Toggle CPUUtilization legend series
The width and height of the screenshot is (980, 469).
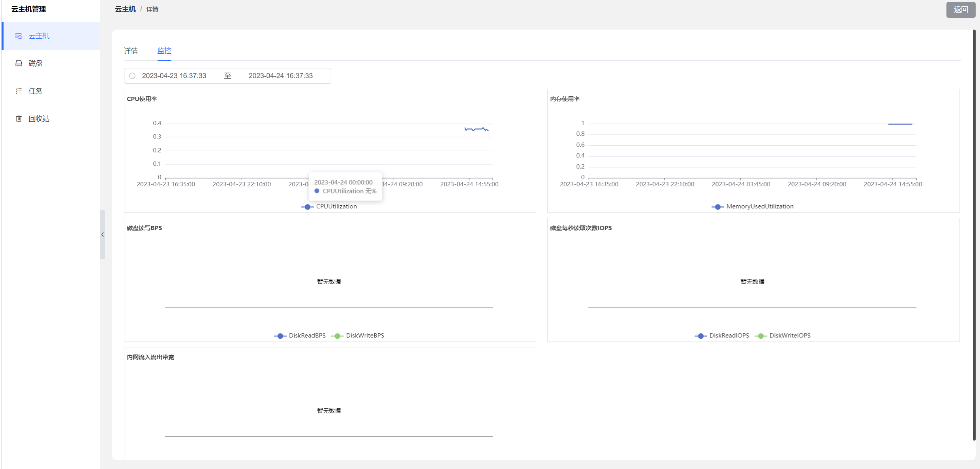click(x=329, y=206)
